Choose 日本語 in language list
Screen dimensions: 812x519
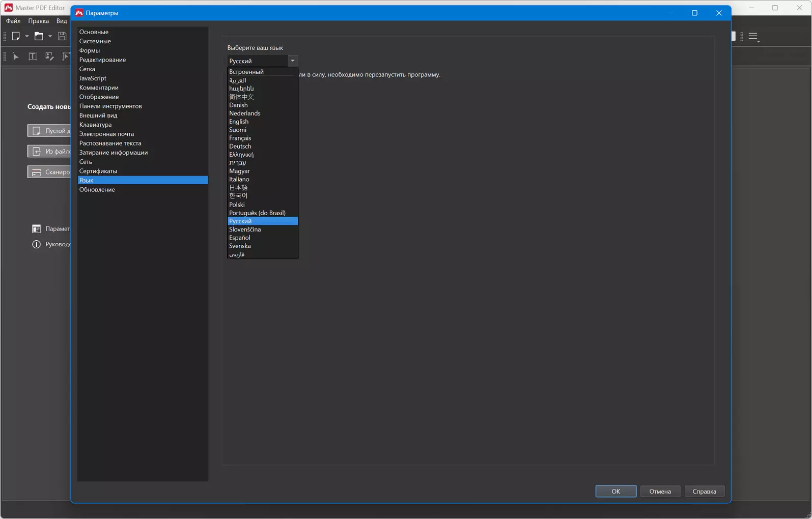coord(263,187)
